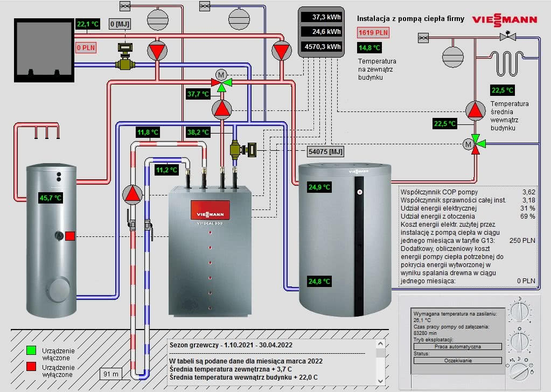Click the pump below the 37,7 °C three-way valve
Screen dimensions: 551x392
(x=222, y=109)
